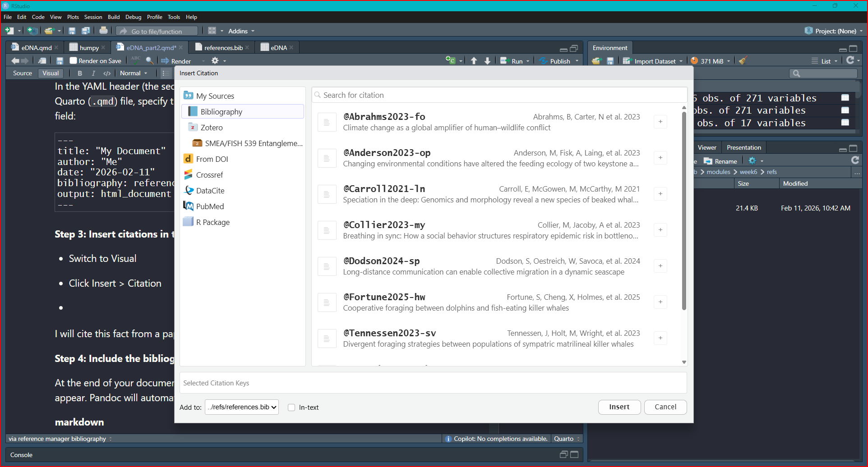
Task: Toggle the Render on Save checkbox
Action: tap(74, 61)
